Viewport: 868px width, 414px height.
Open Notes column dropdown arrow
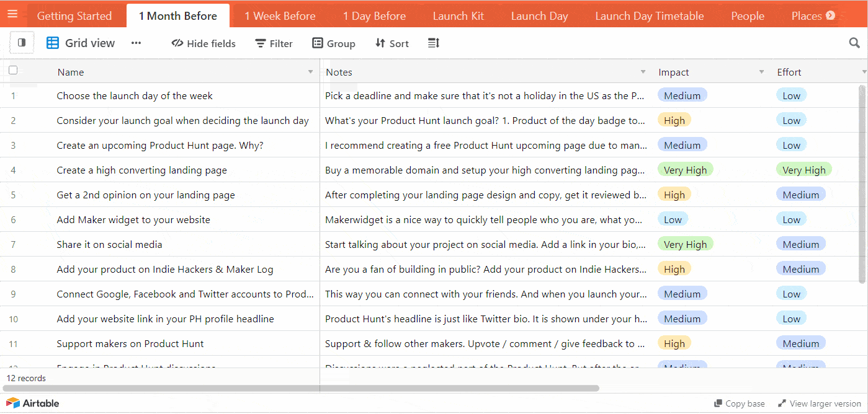[x=643, y=72]
